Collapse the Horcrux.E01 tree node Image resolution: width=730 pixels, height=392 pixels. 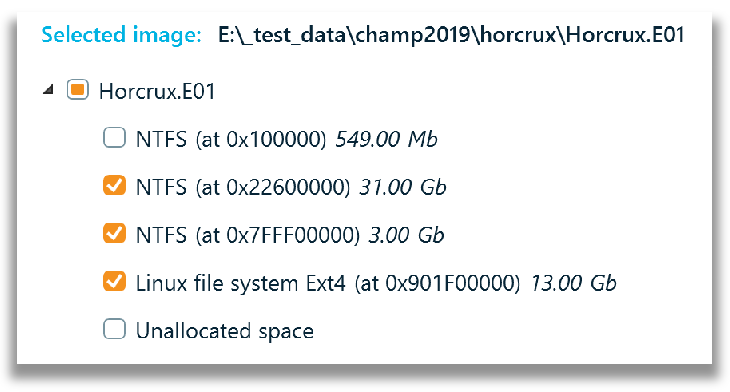[48, 90]
